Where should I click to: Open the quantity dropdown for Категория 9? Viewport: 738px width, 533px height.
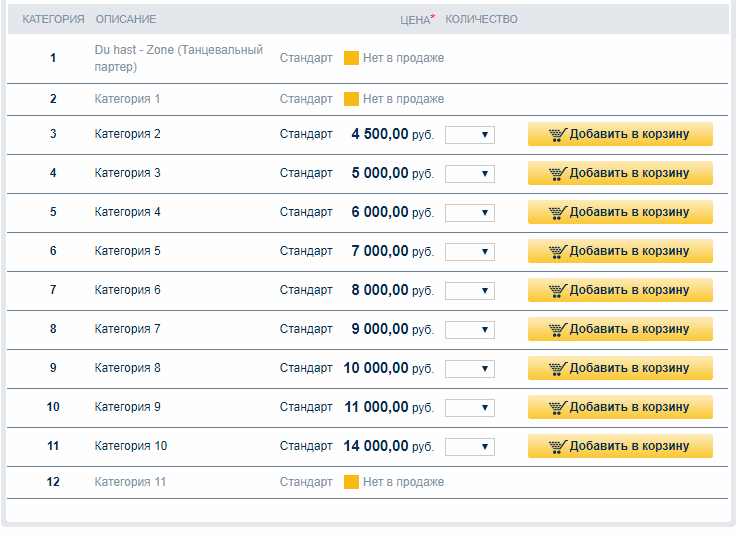470,408
